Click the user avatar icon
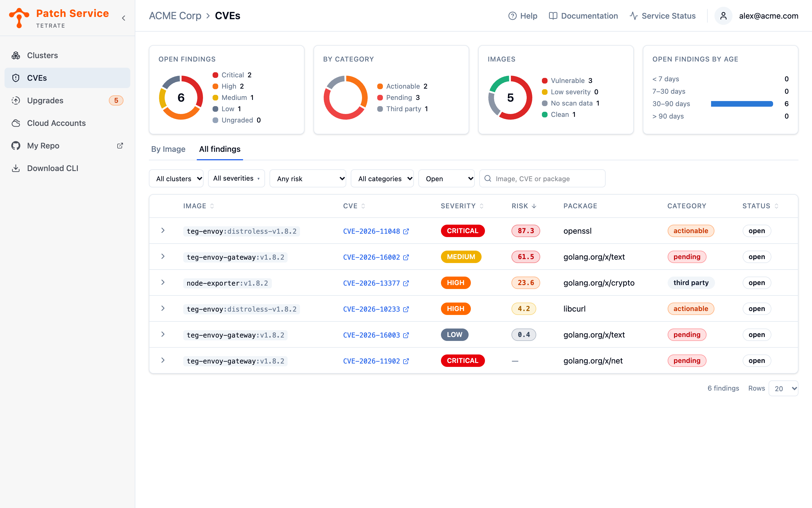Viewport: 812px width, 508px height. pos(723,16)
